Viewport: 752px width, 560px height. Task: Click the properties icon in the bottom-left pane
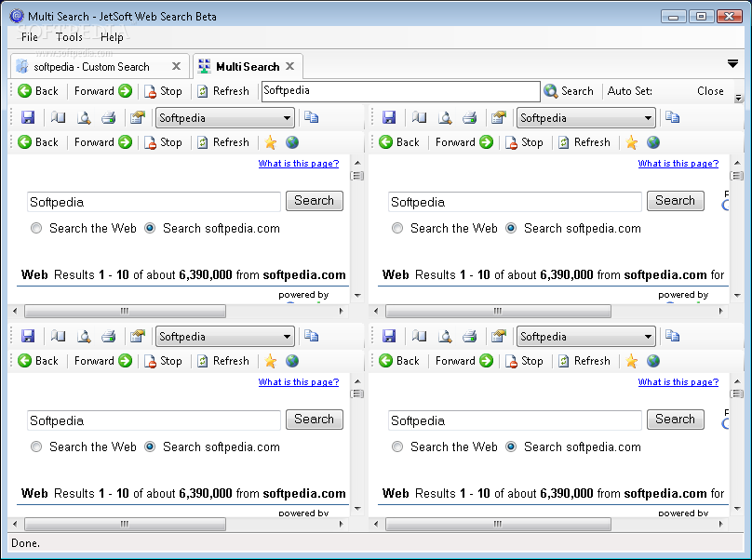pos(138,336)
